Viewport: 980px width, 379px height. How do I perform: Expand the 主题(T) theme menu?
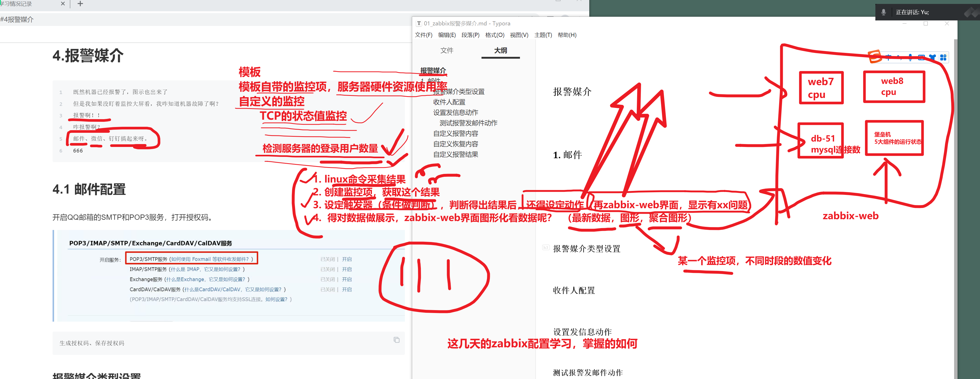coord(543,35)
